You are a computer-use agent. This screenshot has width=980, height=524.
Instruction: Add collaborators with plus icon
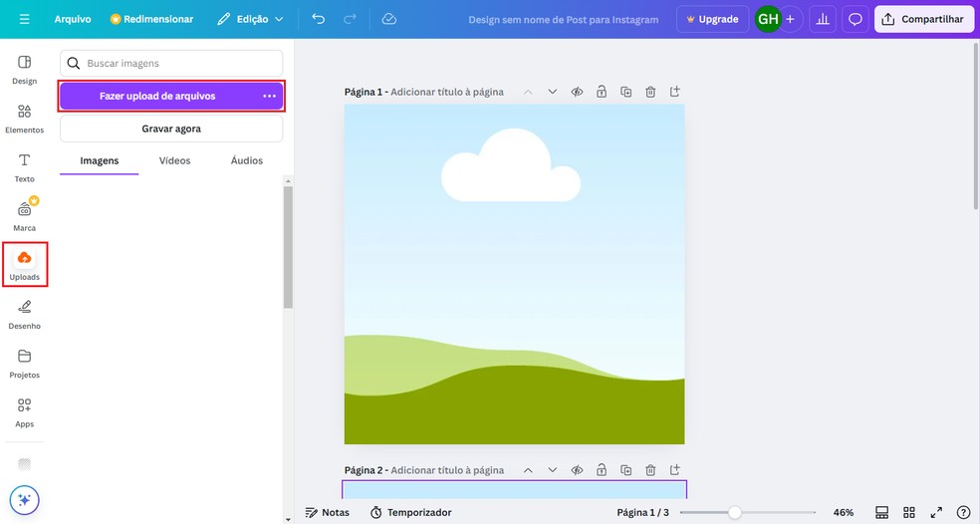790,19
